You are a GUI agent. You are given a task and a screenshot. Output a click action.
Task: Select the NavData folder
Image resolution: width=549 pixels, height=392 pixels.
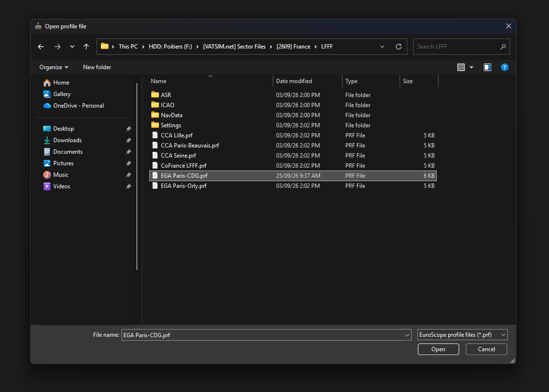point(293,115)
